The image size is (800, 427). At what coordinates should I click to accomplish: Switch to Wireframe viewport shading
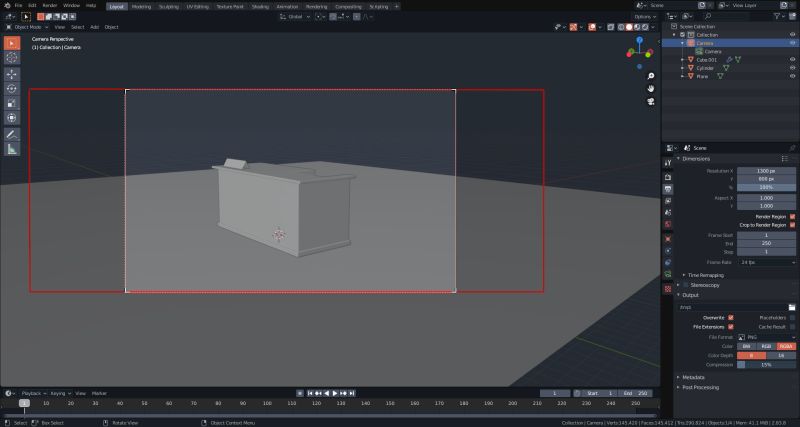click(621, 27)
